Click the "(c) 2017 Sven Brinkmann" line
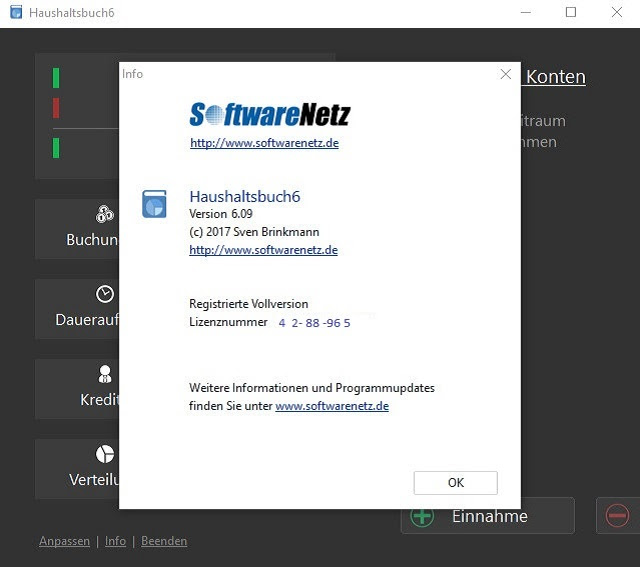The width and height of the screenshot is (640, 567). point(254,232)
